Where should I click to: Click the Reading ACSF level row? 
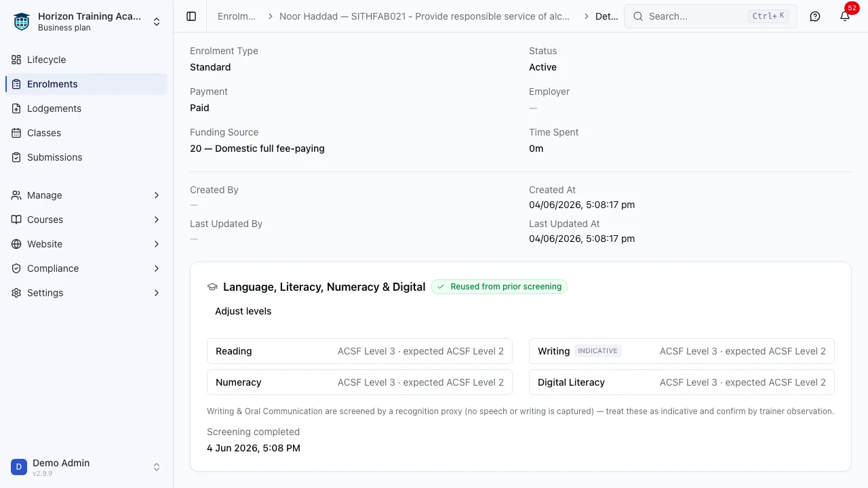coord(359,351)
